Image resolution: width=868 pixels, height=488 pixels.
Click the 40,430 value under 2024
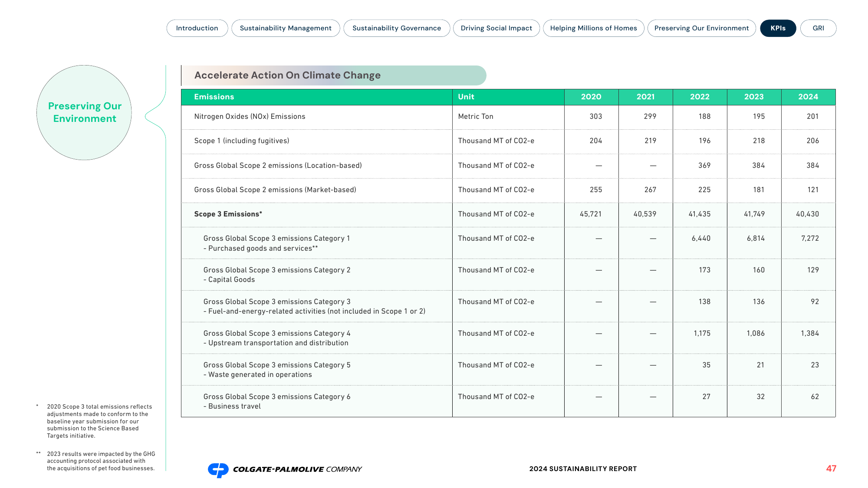(x=807, y=214)
